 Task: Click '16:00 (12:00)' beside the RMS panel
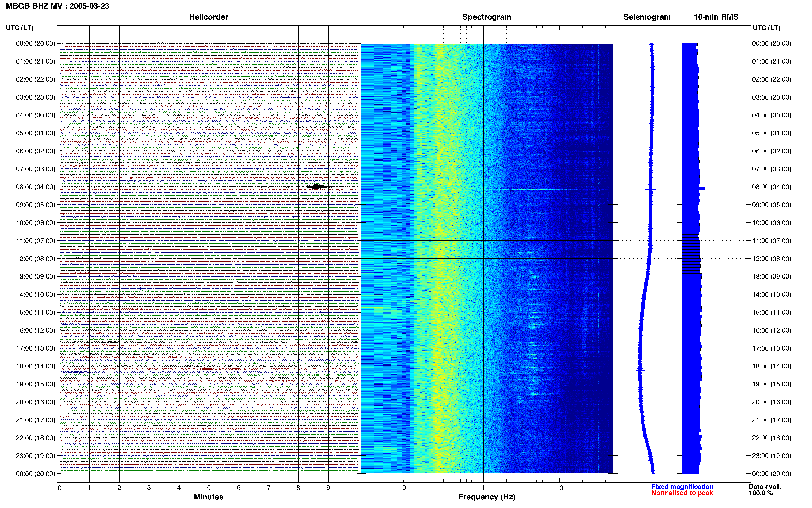click(772, 331)
